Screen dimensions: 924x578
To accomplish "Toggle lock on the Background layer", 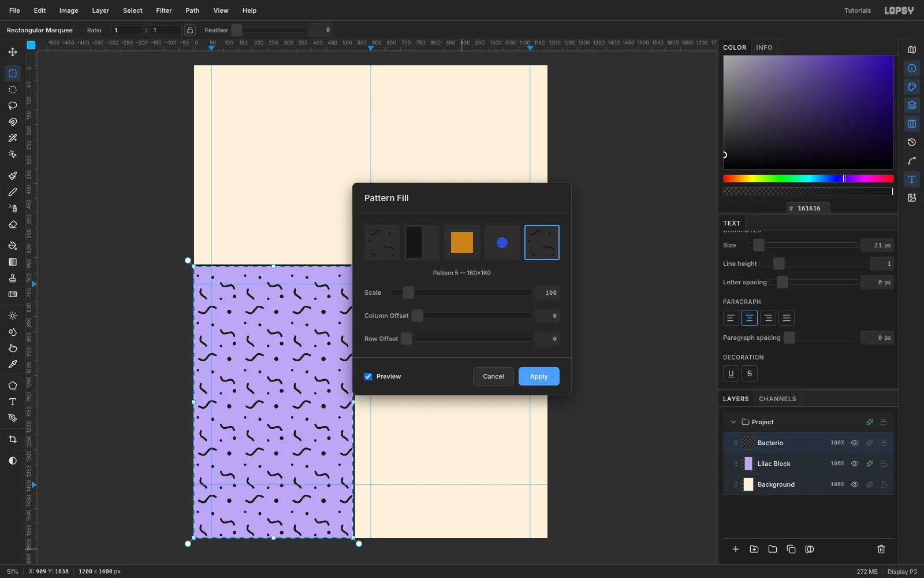I will pos(884,484).
